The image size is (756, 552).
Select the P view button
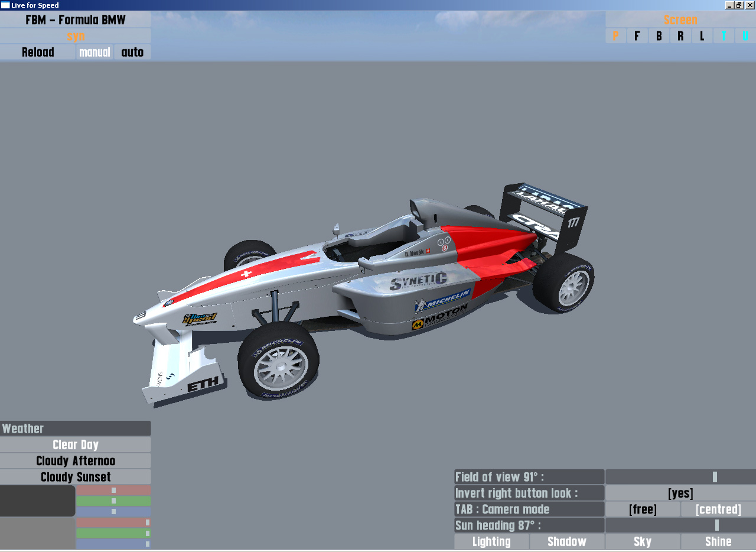point(615,36)
